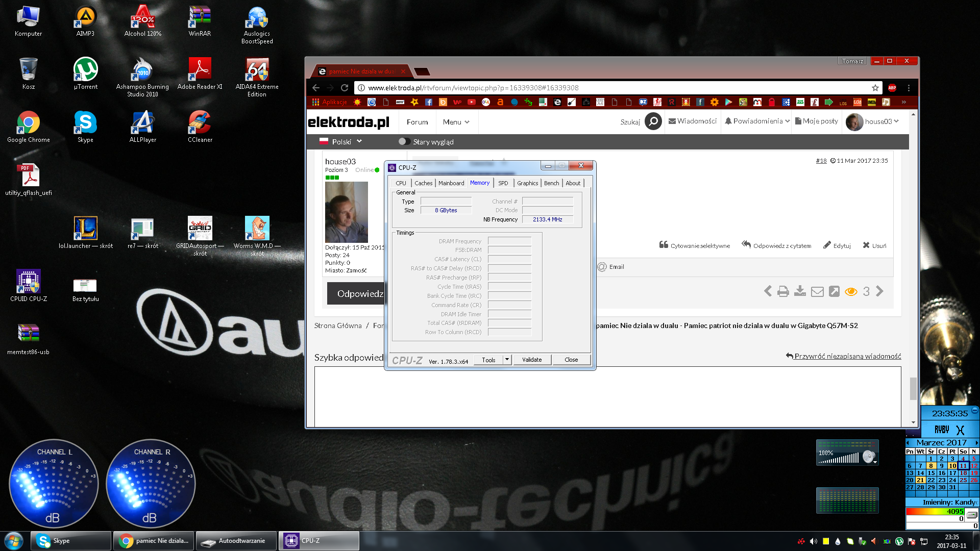Click the download topic icon
The height and width of the screenshot is (551, 980).
point(800,291)
